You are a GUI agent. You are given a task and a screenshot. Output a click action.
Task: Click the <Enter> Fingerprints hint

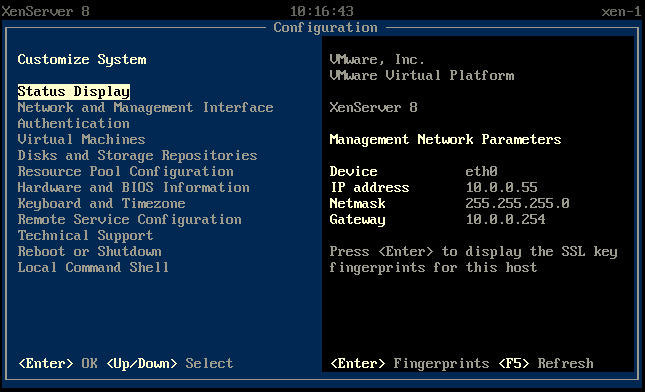pyautogui.click(x=410, y=364)
